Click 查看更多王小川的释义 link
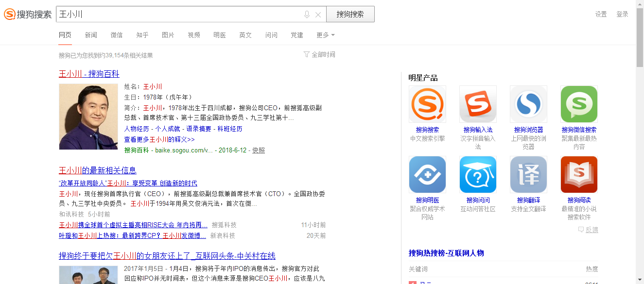644x284 pixels. (x=159, y=139)
